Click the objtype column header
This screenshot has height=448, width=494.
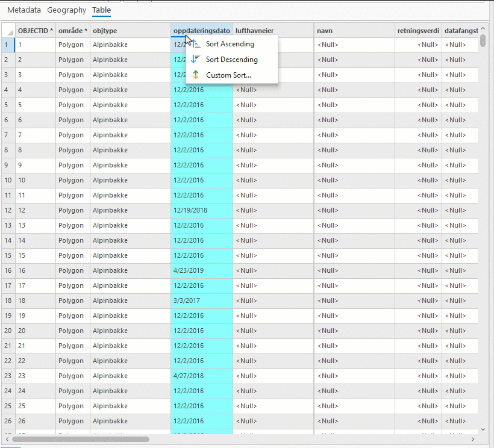(131, 31)
